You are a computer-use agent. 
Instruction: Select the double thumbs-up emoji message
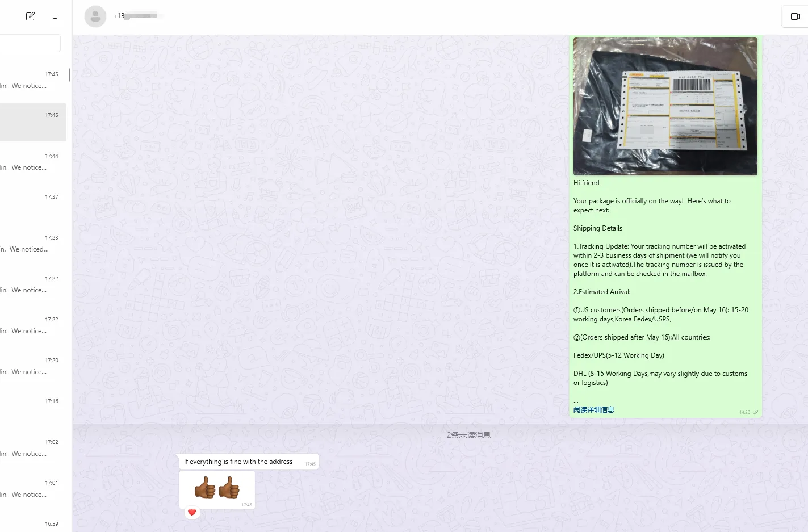[217, 490]
